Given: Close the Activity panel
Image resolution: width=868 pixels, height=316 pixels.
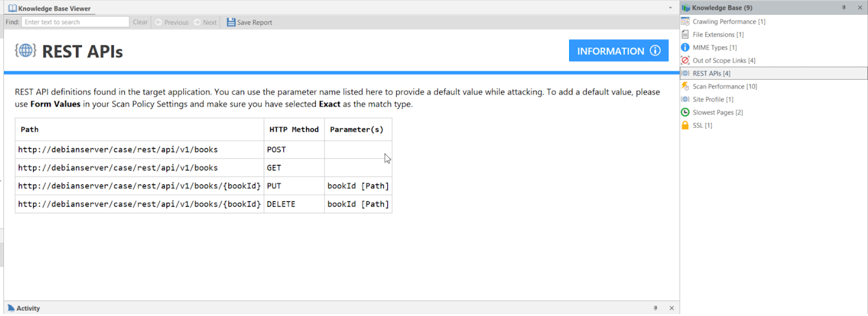Looking at the screenshot, I should coord(672,308).
